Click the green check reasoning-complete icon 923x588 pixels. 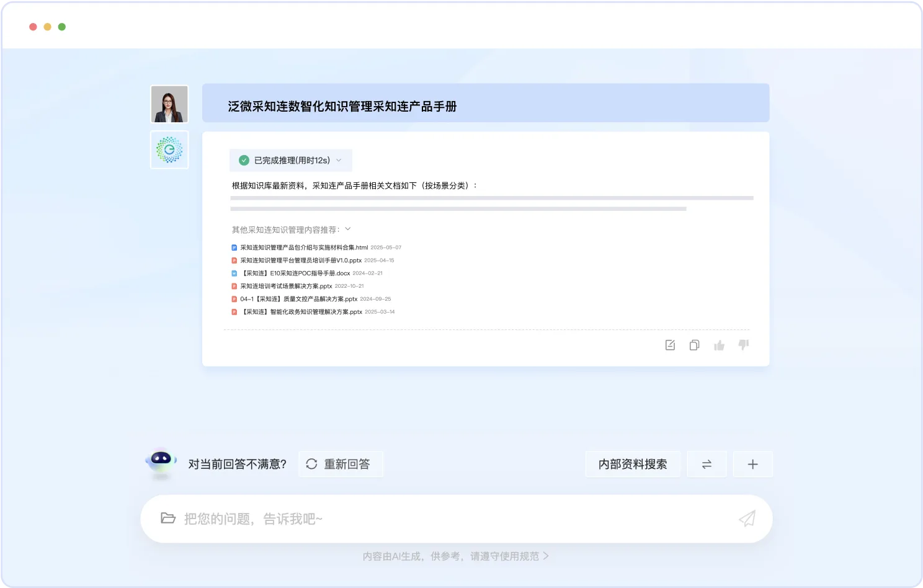[x=244, y=160]
